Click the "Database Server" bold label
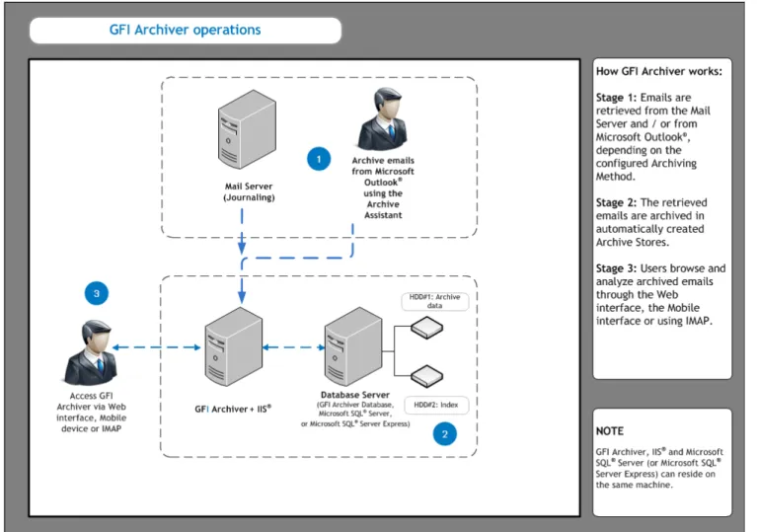 355,395
